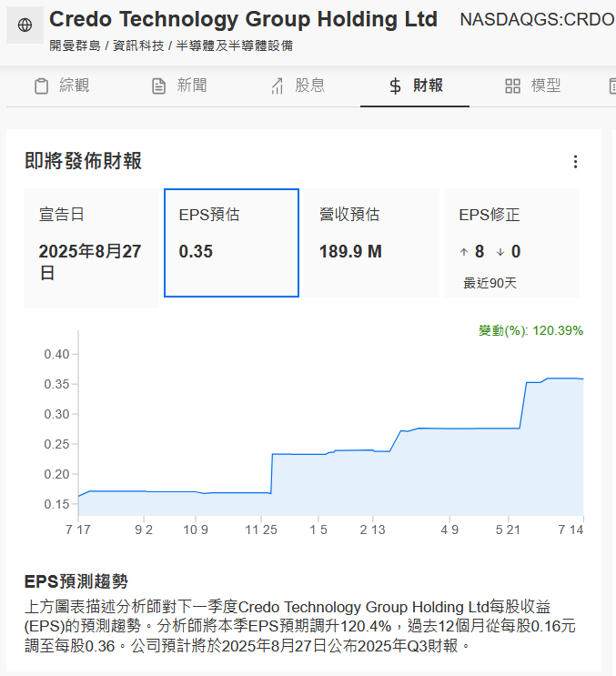Click the 最近90天 label

tap(490, 283)
